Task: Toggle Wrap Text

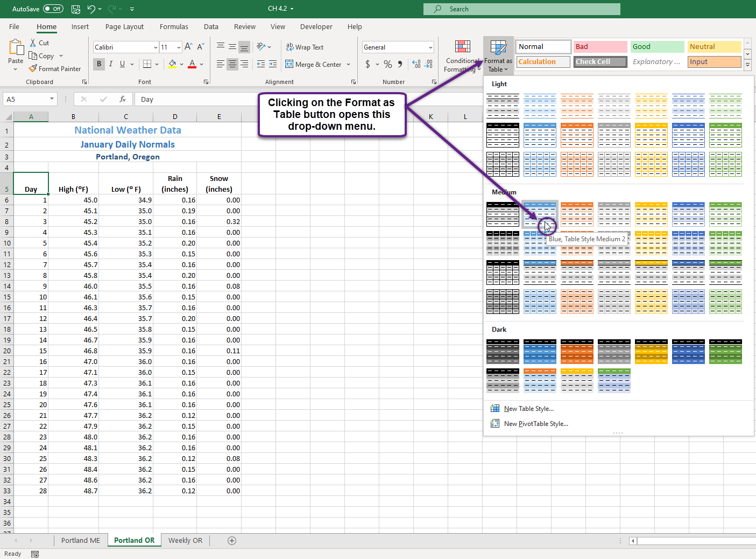Action: point(305,47)
